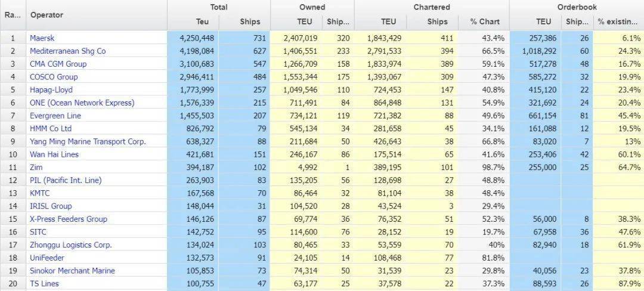The height and width of the screenshot is (291, 644).
Task: Click the Zim operator link
Action: tap(36, 167)
